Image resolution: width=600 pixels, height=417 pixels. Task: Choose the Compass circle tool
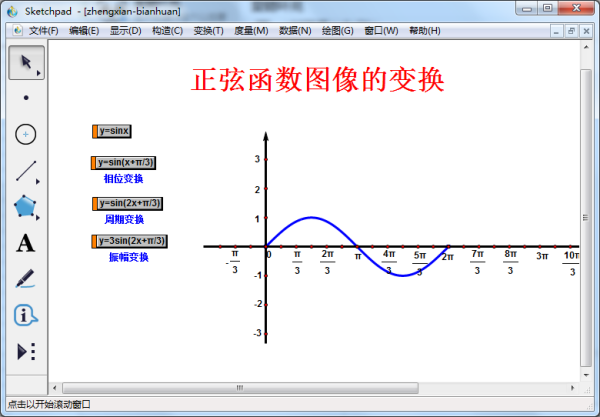[26, 134]
